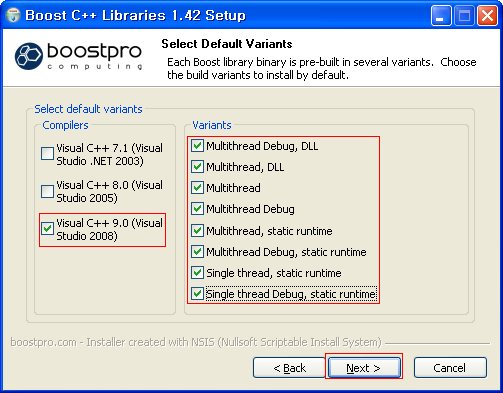Click the boostpro computing logo
This screenshot has height=393, width=503.
[79, 56]
